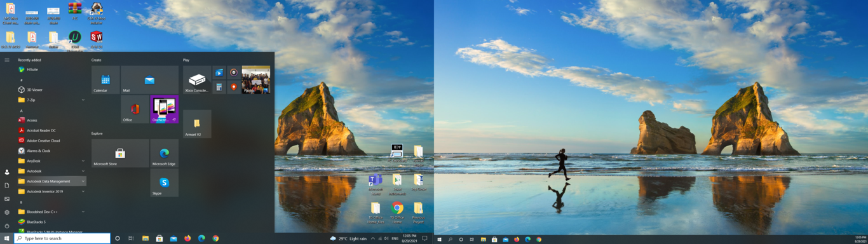Select Previous Project folder on desktop
The width and height of the screenshot is (868, 244).
(418, 213)
